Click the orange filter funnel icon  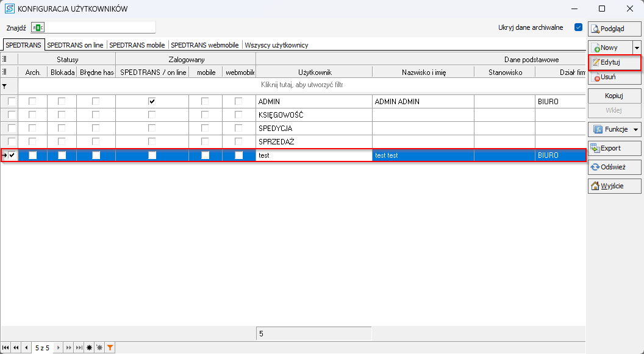pos(110,348)
